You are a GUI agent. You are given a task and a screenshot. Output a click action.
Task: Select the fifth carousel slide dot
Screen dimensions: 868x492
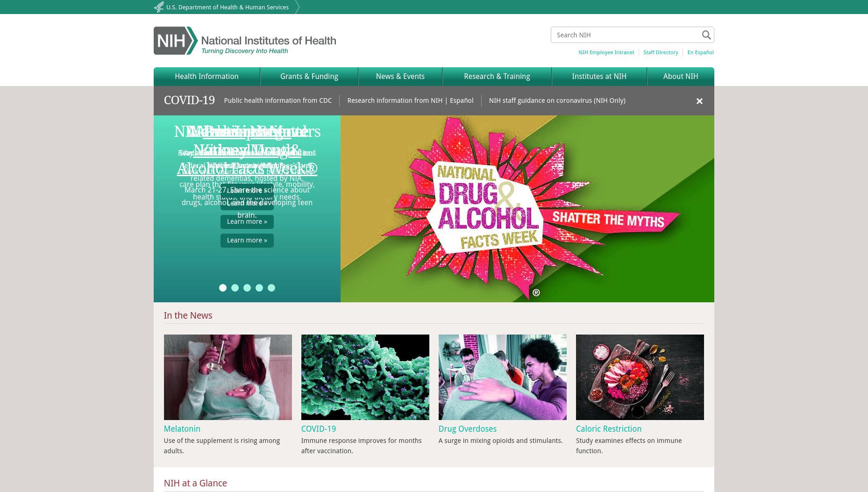point(271,288)
